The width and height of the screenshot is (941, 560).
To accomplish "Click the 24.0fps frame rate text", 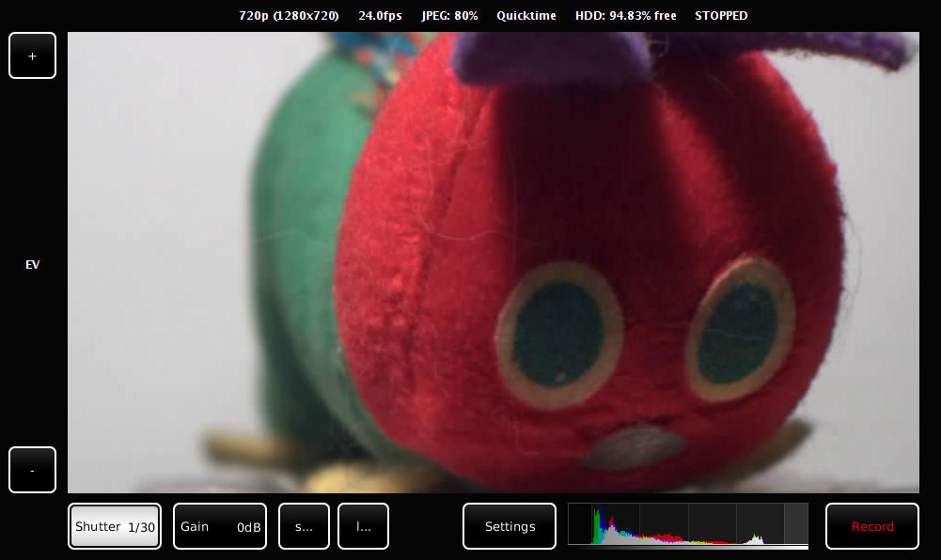I will tap(380, 16).
